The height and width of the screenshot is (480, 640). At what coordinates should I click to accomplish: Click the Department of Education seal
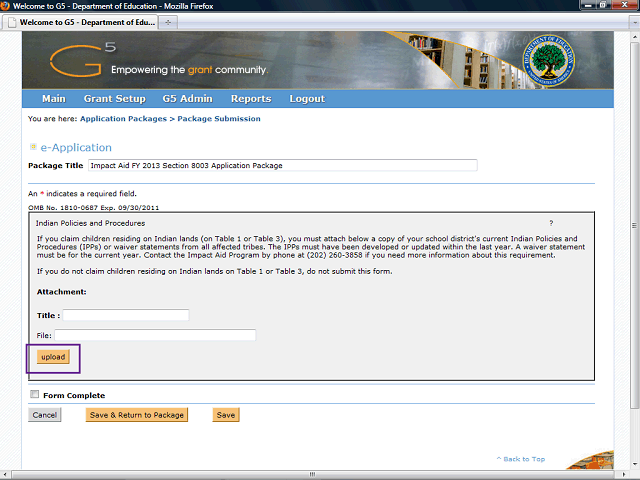(549, 60)
